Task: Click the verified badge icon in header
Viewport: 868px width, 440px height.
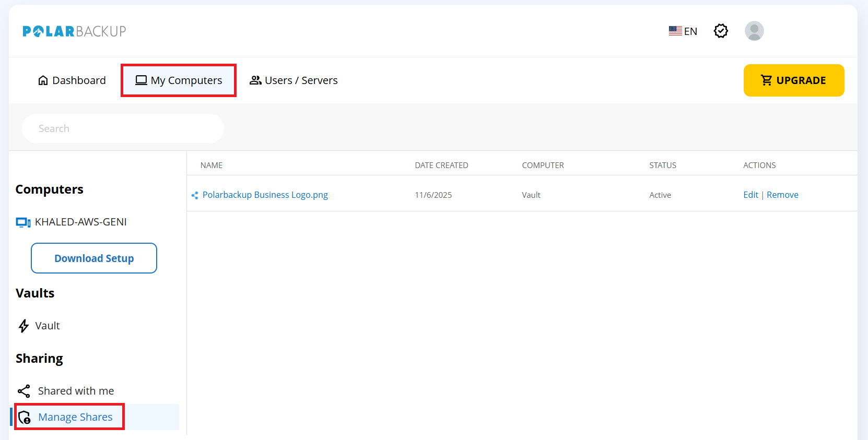Action: pos(721,31)
